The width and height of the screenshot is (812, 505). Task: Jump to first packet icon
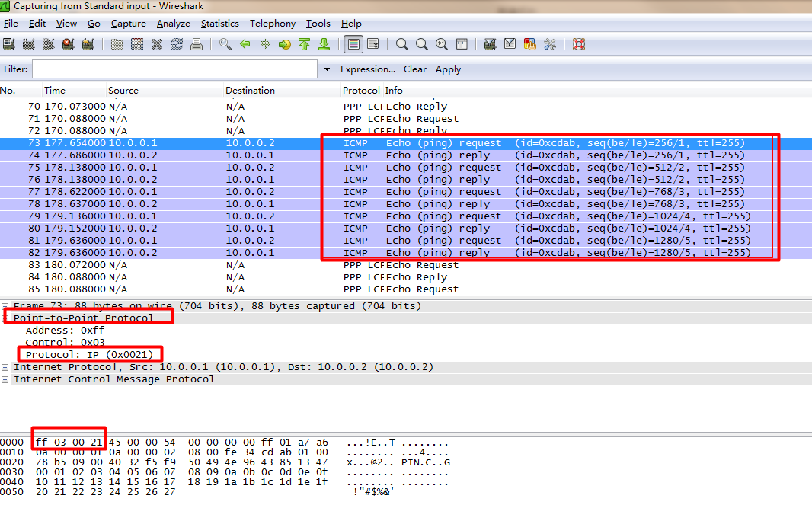tap(305, 44)
